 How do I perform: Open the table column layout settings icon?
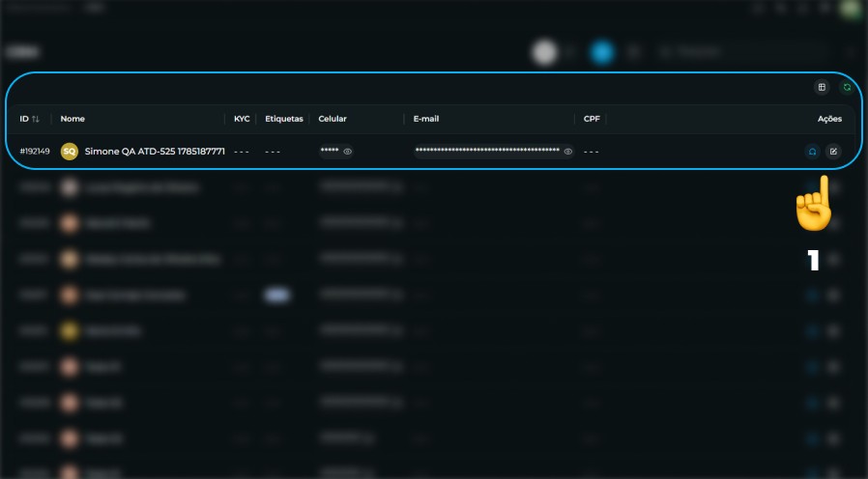[x=822, y=87]
